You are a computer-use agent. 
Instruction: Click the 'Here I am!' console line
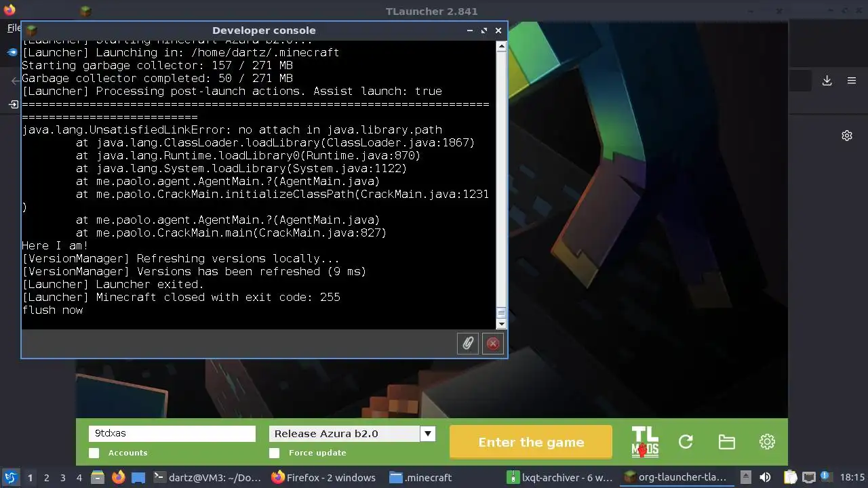point(55,245)
